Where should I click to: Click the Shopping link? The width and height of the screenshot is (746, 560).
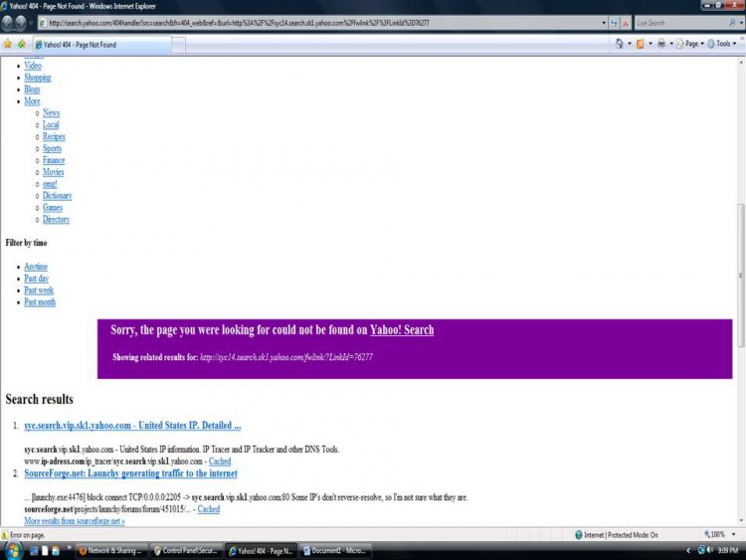pyautogui.click(x=38, y=78)
